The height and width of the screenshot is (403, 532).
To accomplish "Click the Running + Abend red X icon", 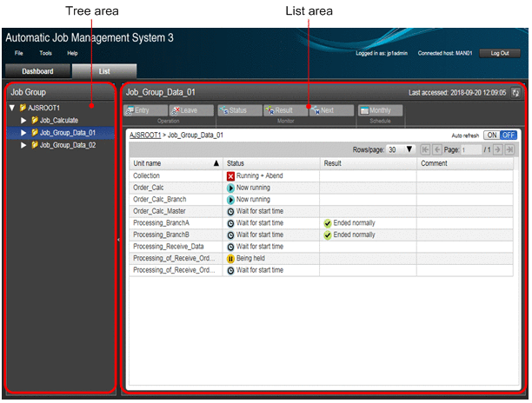I will (x=230, y=176).
